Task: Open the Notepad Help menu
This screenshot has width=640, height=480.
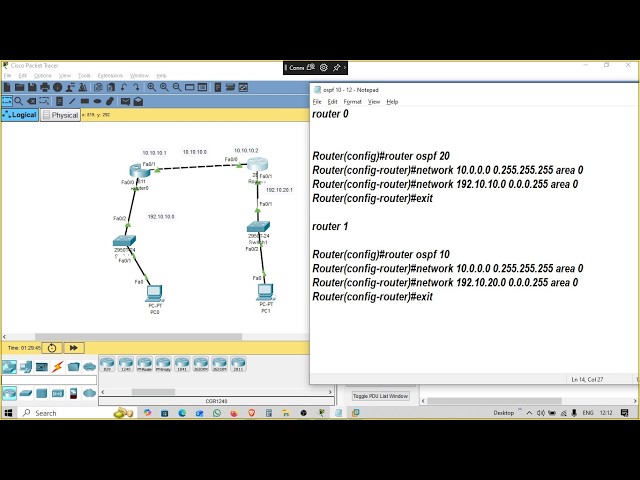Action: click(392, 102)
